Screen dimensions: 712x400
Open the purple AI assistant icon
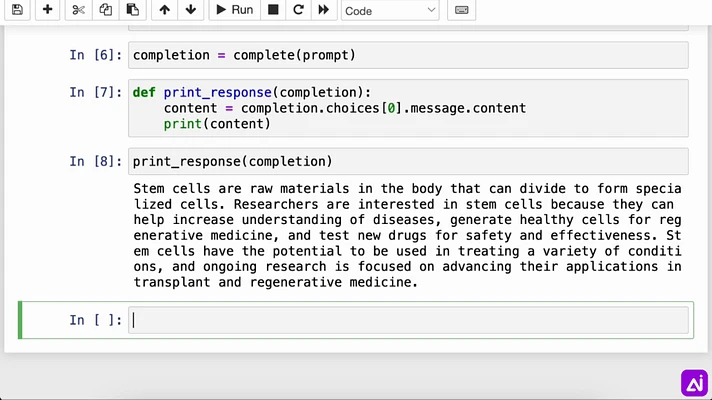point(694,383)
